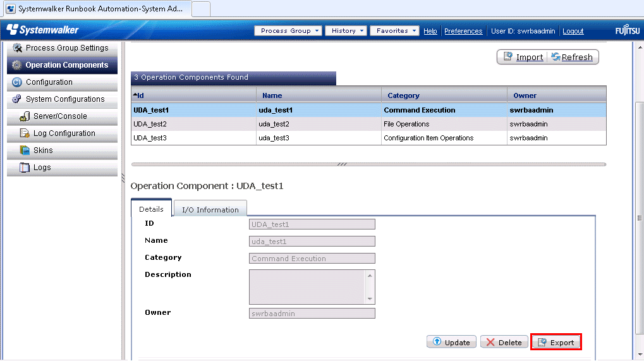Image resolution: width=644 pixels, height=361 pixels.
Task: Click the Configuration sidebar icon
Action: click(17, 82)
